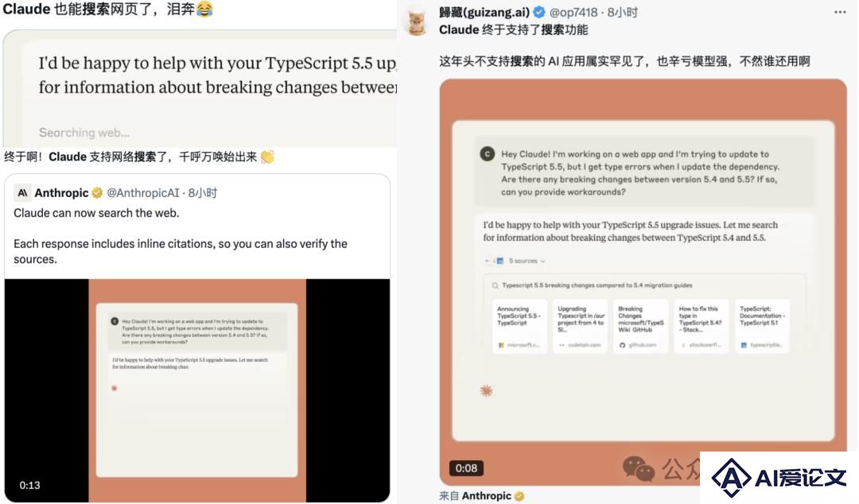Viewport: 859px width, 504px height.
Task: Open the Announcing TypeScript 5.5 source card
Action: [x=519, y=326]
